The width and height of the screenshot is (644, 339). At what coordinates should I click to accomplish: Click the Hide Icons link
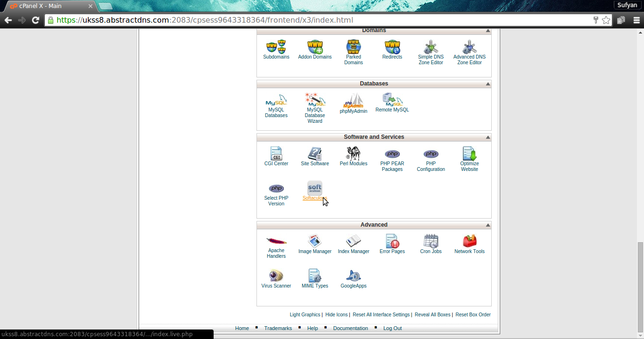coord(337,314)
